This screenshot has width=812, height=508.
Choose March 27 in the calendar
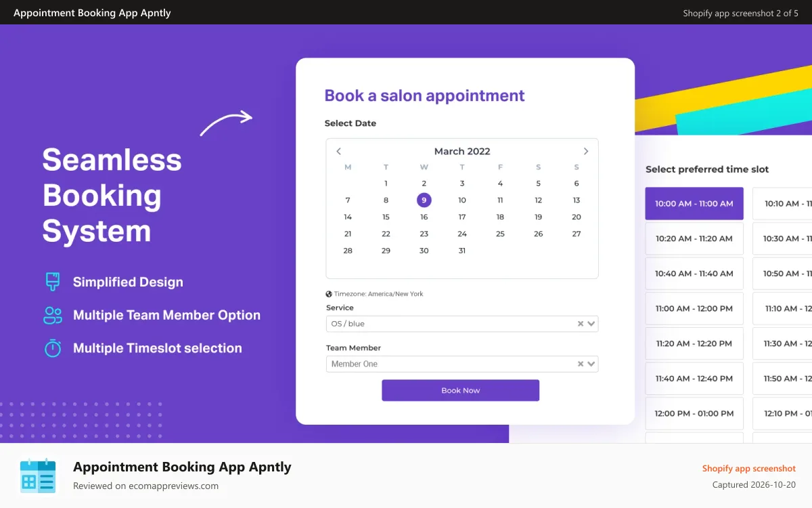[x=577, y=234]
